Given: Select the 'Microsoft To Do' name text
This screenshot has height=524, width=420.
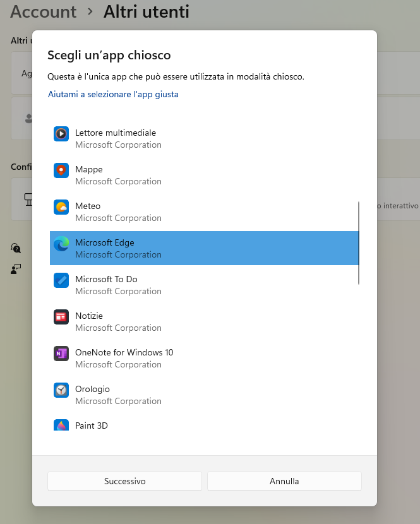Looking at the screenshot, I should (106, 279).
